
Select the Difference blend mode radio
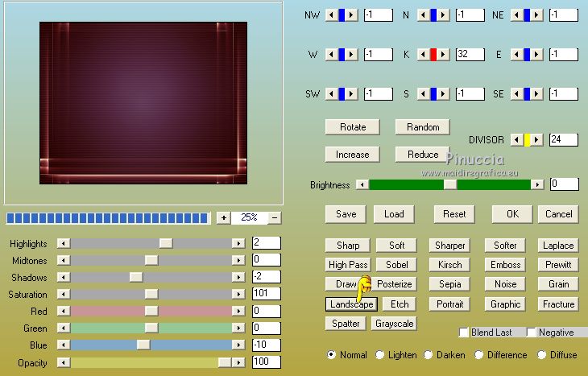[478, 354]
